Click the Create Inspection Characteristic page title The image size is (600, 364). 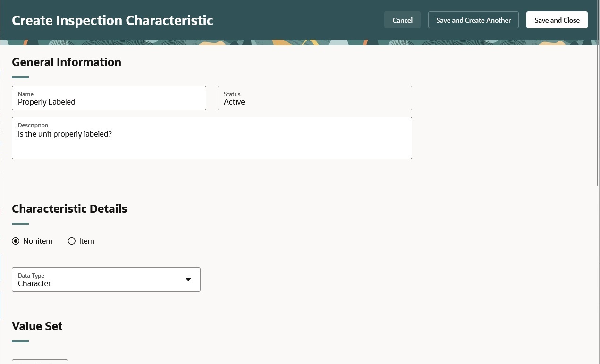[x=112, y=20]
